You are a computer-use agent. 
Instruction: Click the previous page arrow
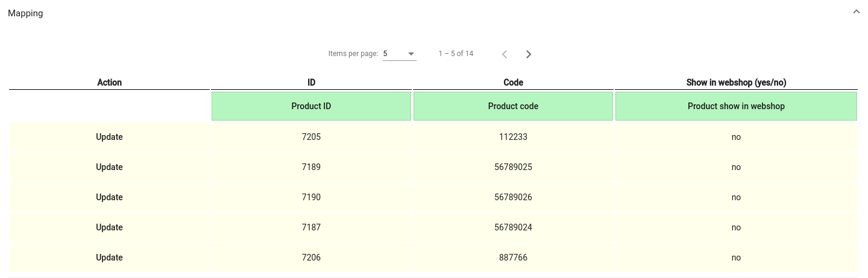[x=505, y=54]
